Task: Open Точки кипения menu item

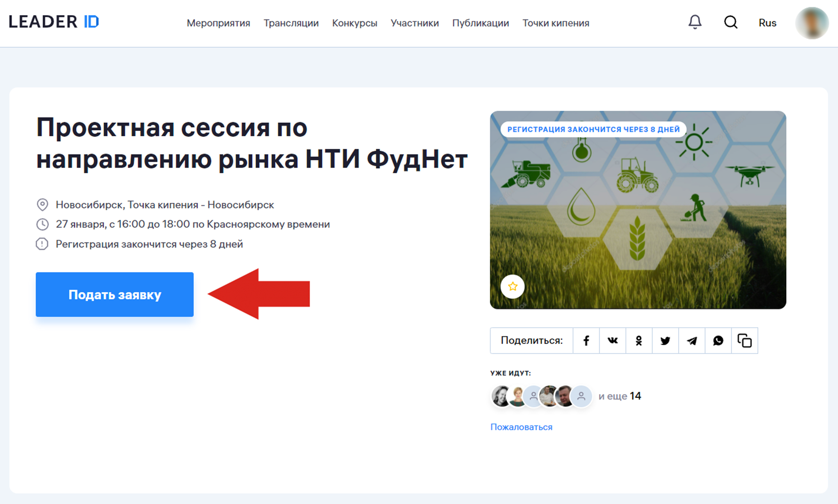Action: (x=556, y=23)
